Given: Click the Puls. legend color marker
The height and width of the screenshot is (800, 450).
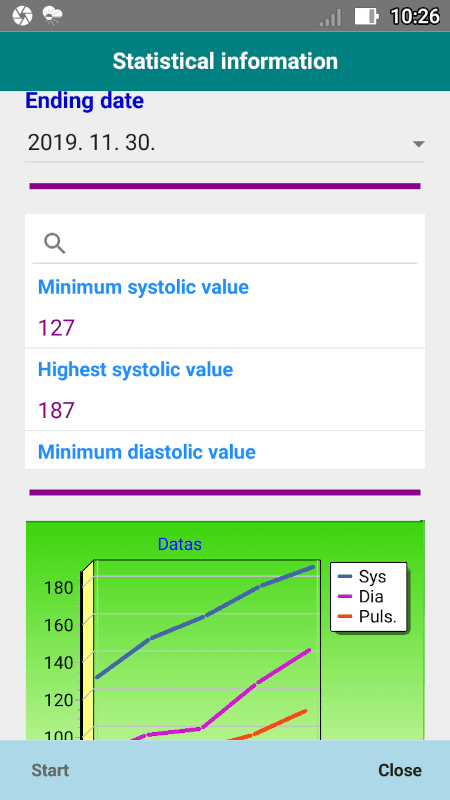Looking at the screenshot, I should click(345, 616).
